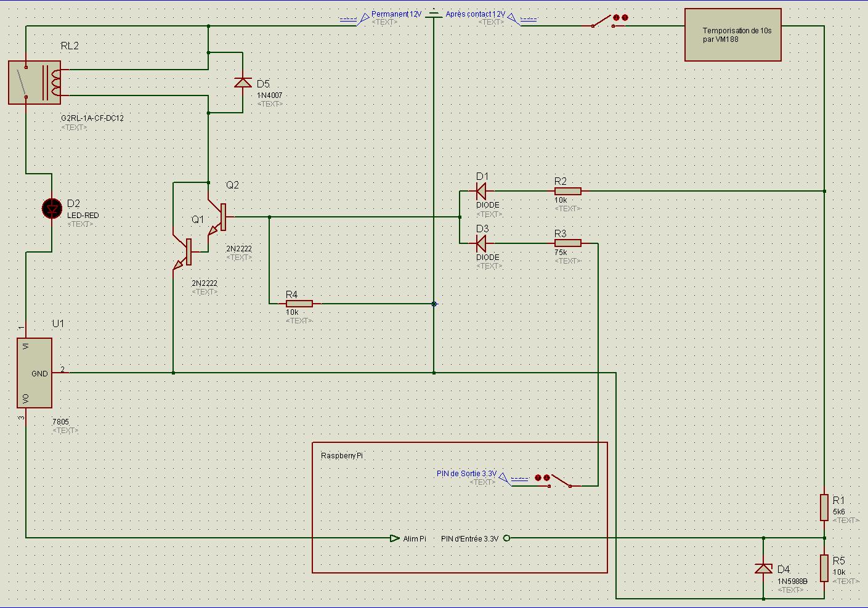This screenshot has width=868, height=608.
Task: Click the D4 reference label
Action: pos(784,569)
